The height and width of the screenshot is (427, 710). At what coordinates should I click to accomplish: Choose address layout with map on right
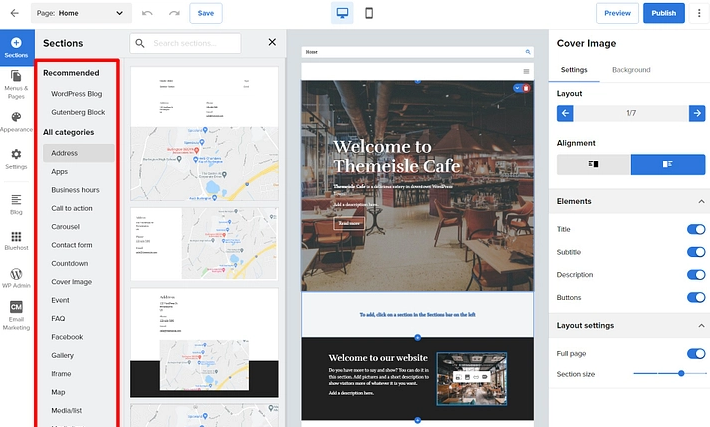[x=204, y=244]
